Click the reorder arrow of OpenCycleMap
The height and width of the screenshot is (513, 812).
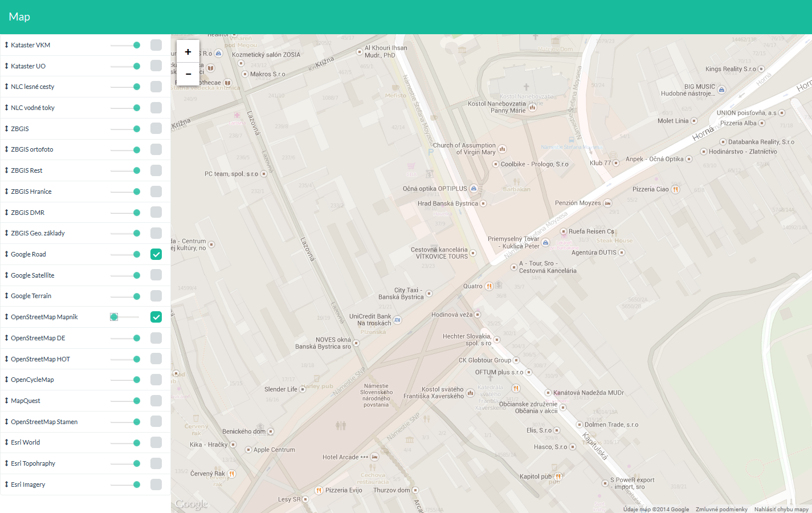pos(6,380)
